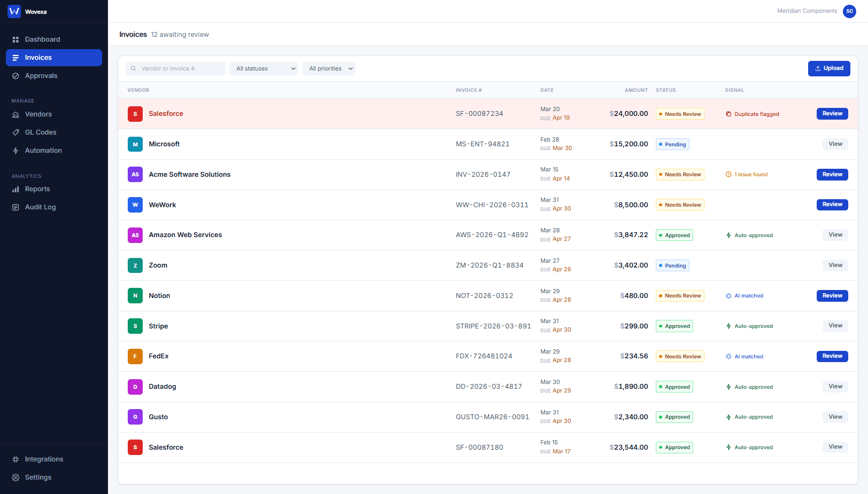View the Microsoft invoice details
The image size is (868, 494).
pos(835,144)
